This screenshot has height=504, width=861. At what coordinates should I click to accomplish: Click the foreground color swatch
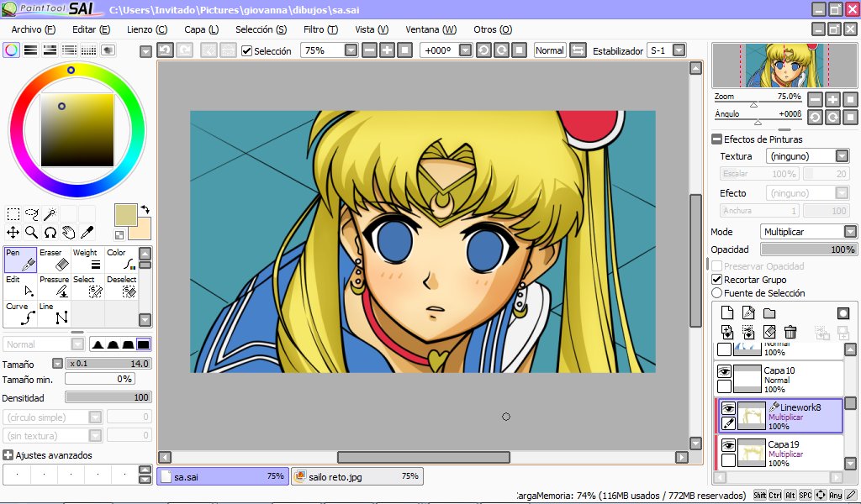126,214
